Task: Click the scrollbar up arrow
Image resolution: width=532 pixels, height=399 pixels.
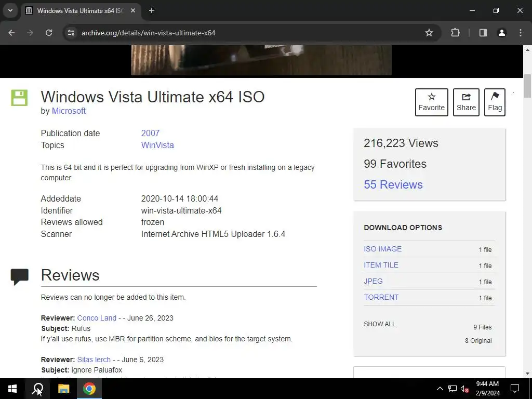Action: point(527,49)
